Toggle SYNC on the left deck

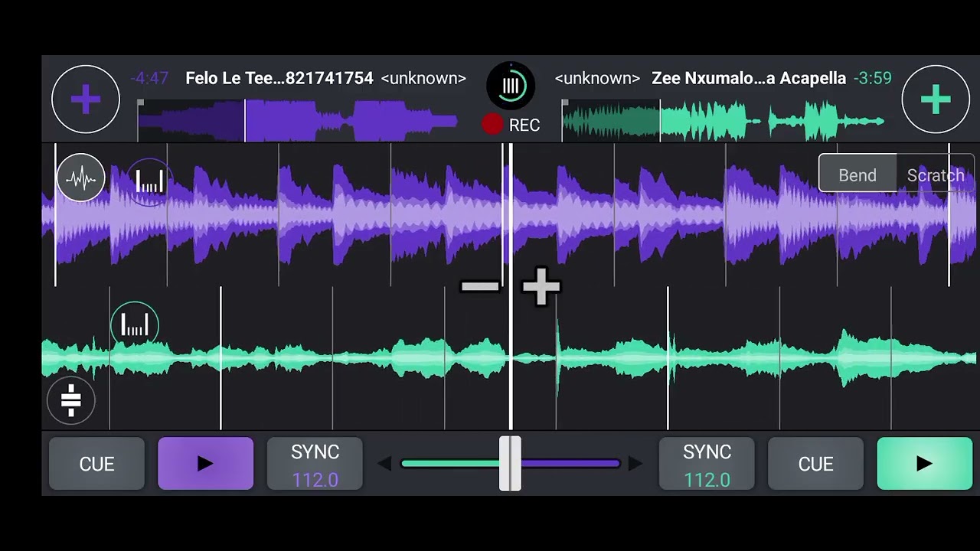pyautogui.click(x=315, y=464)
